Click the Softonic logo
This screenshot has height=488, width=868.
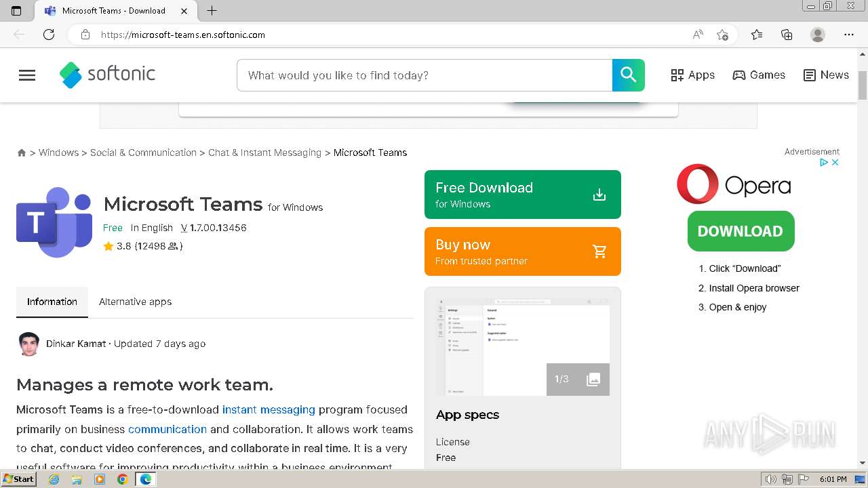click(x=107, y=75)
